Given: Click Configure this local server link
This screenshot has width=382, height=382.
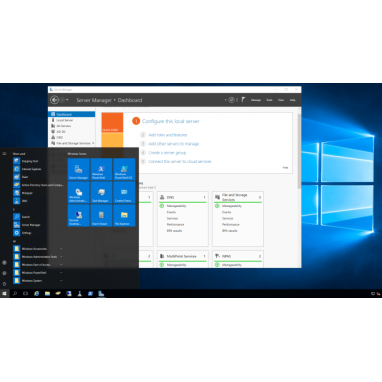Looking at the screenshot, I should tap(171, 121).
